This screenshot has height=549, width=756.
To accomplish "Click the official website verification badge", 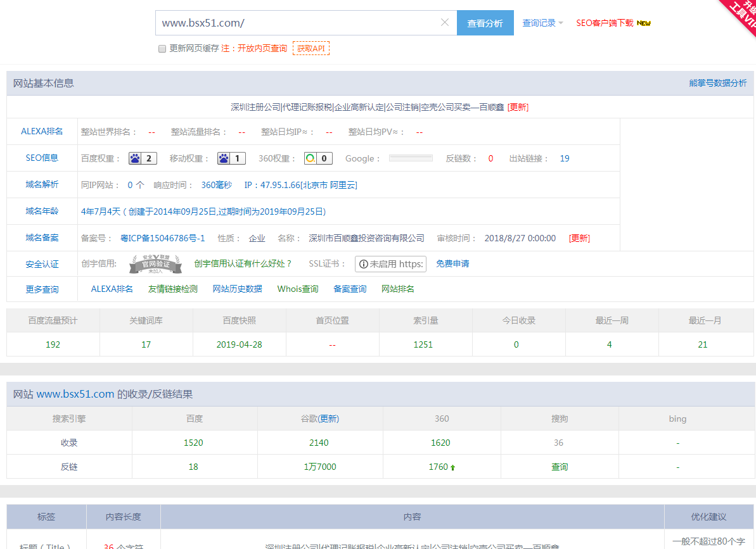I will click(x=155, y=264).
